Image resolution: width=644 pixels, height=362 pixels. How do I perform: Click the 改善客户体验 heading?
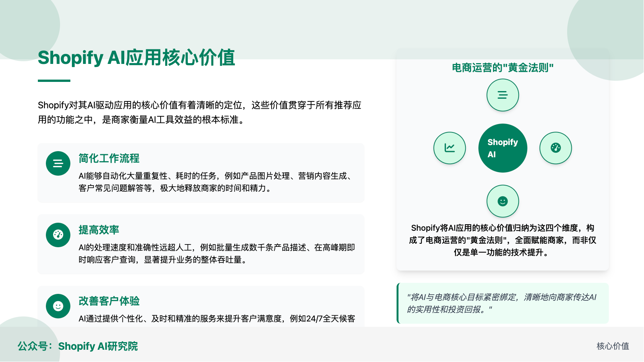tap(109, 301)
